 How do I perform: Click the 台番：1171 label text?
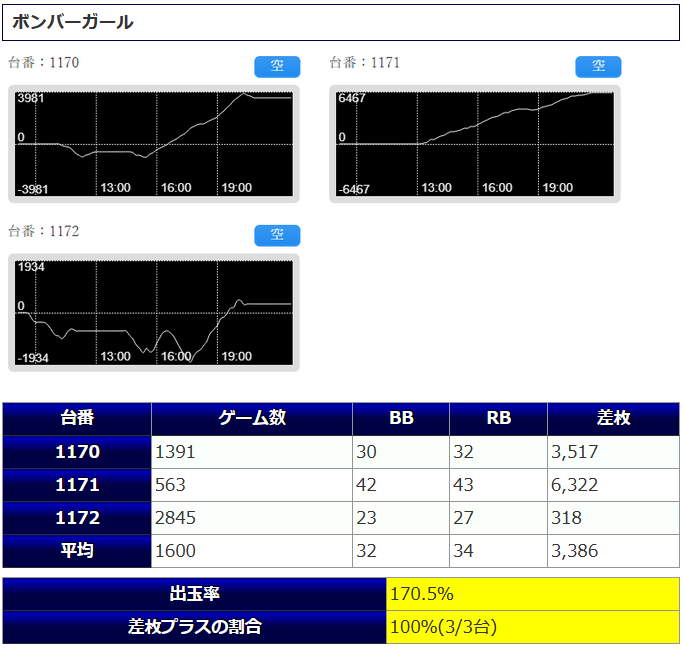tap(365, 63)
